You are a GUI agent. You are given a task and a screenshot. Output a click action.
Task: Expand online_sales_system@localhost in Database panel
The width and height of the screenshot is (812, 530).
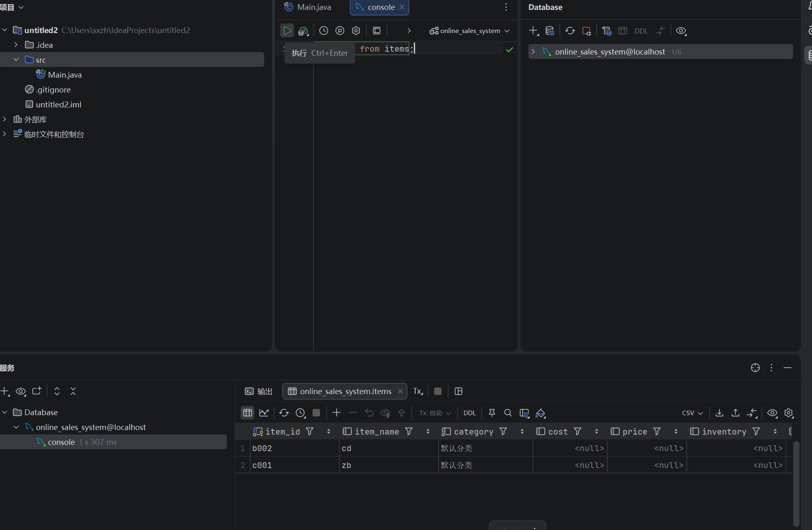click(x=533, y=52)
